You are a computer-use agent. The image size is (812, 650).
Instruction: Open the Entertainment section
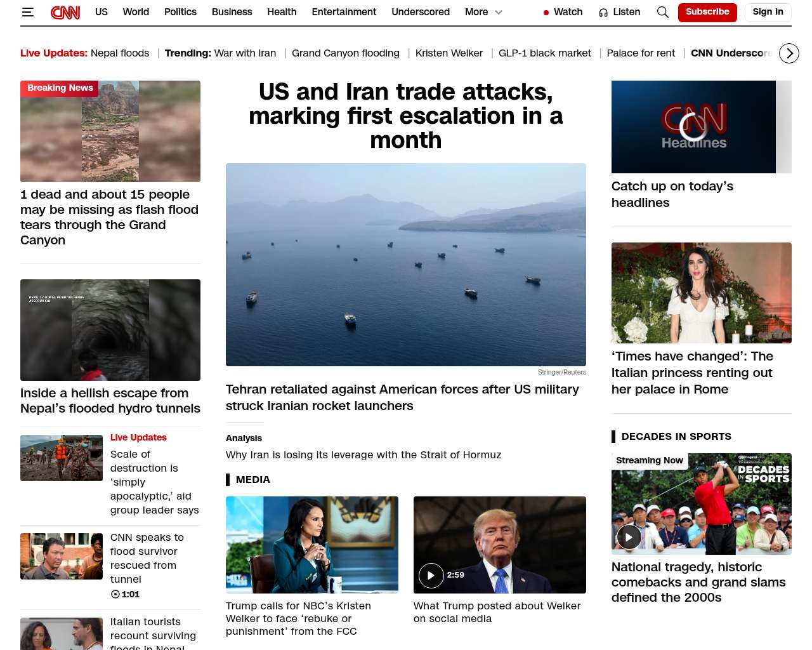tap(344, 12)
